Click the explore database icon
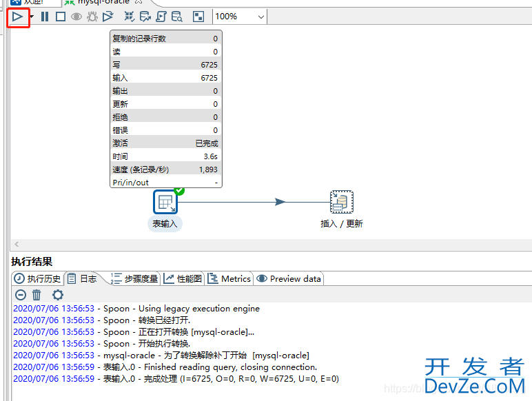Viewport: 532px width, 401px height. tap(177, 17)
